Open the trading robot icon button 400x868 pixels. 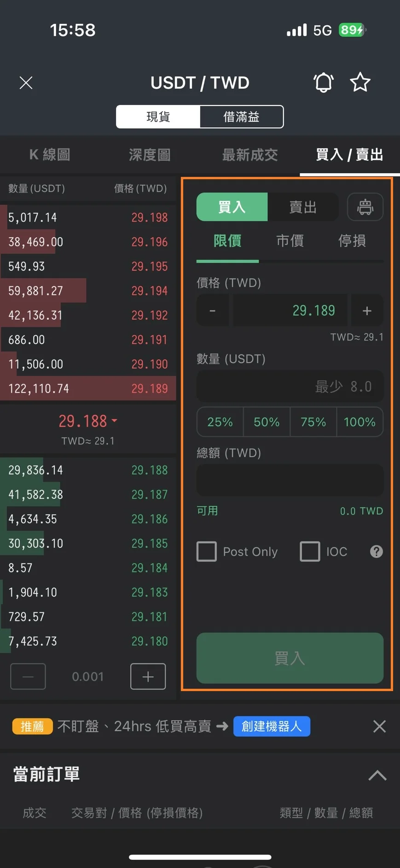[x=365, y=207]
